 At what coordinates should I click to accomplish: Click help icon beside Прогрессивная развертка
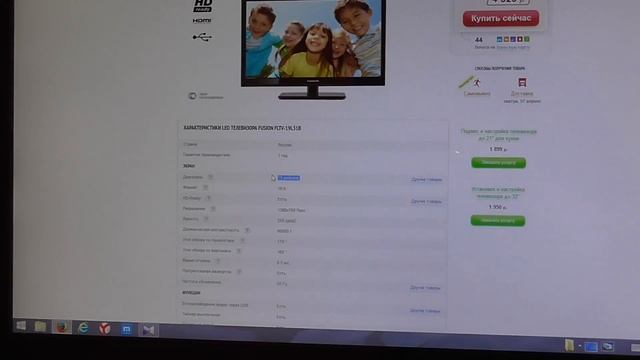tap(239, 271)
